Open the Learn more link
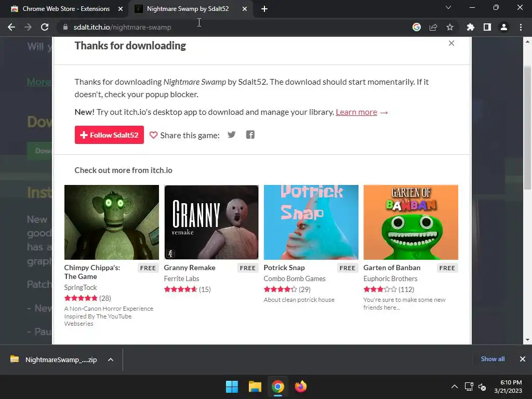 coord(356,112)
